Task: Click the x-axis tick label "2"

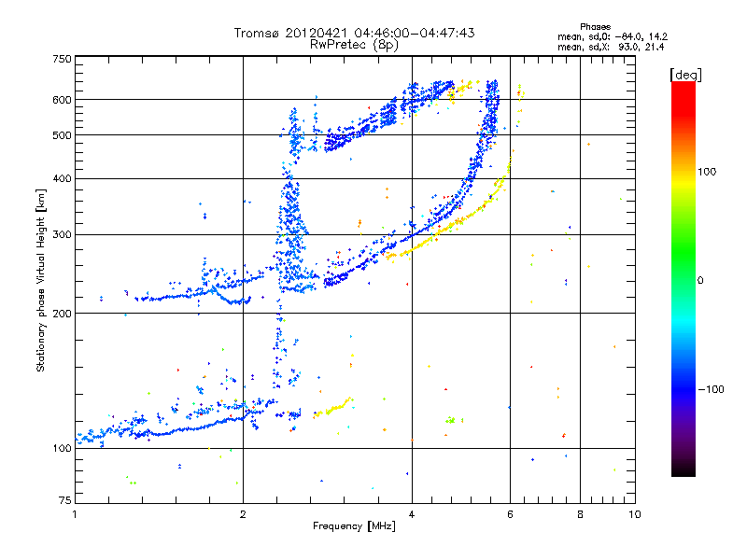Action: pyautogui.click(x=243, y=514)
